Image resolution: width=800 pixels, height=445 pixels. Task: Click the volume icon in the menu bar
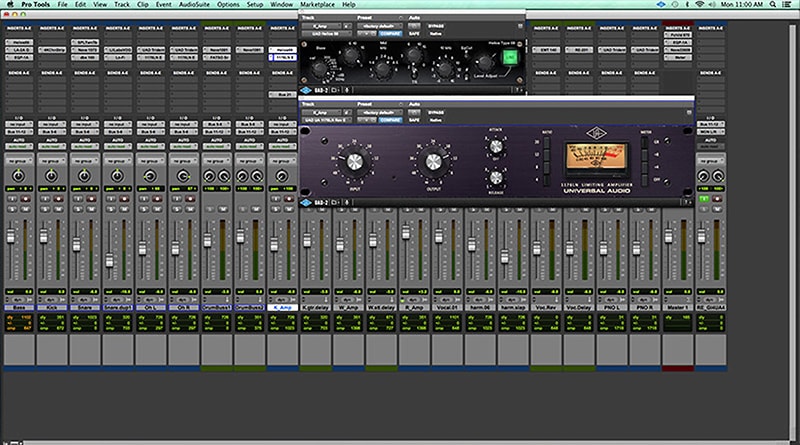tap(712, 4)
